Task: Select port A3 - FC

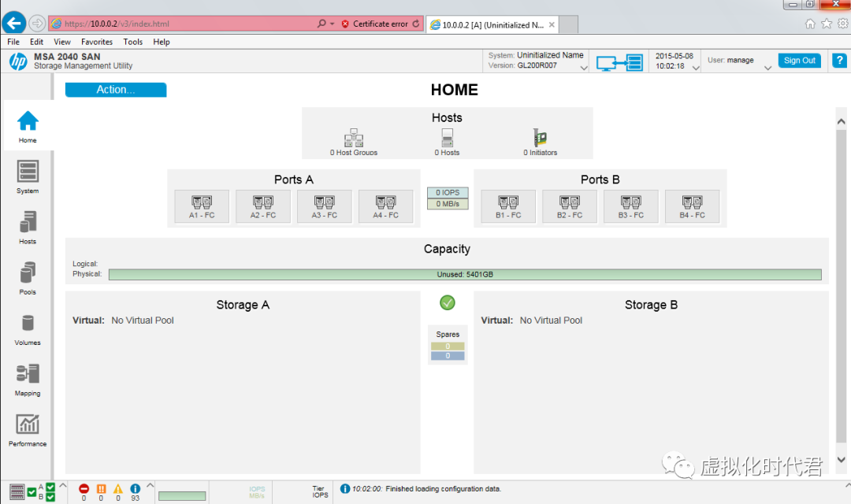Action: click(325, 206)
